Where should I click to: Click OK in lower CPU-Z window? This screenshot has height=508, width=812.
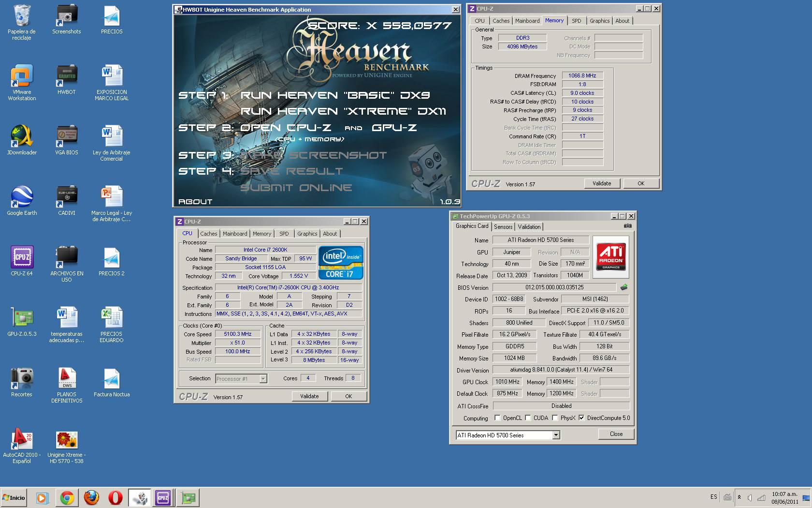tap(348, 396)
